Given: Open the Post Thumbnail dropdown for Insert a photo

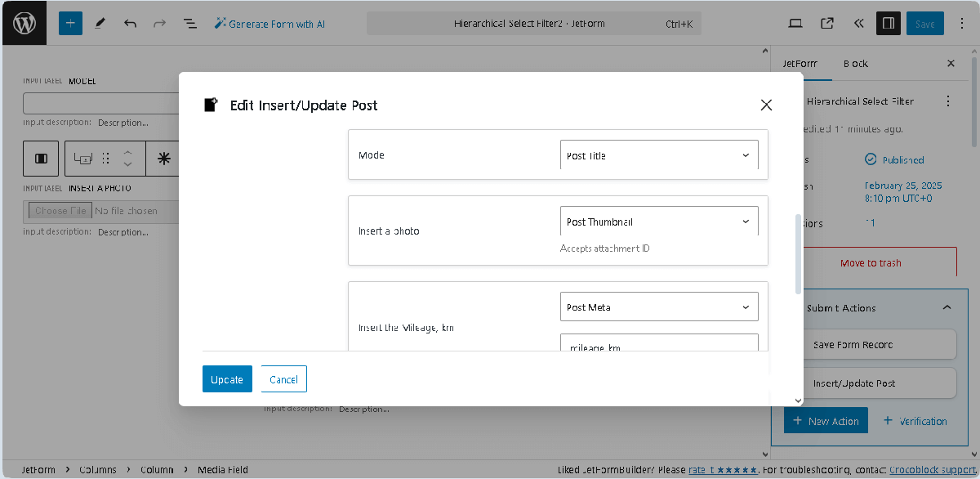Looking at the screenshot, I should (x=658, y=221).
